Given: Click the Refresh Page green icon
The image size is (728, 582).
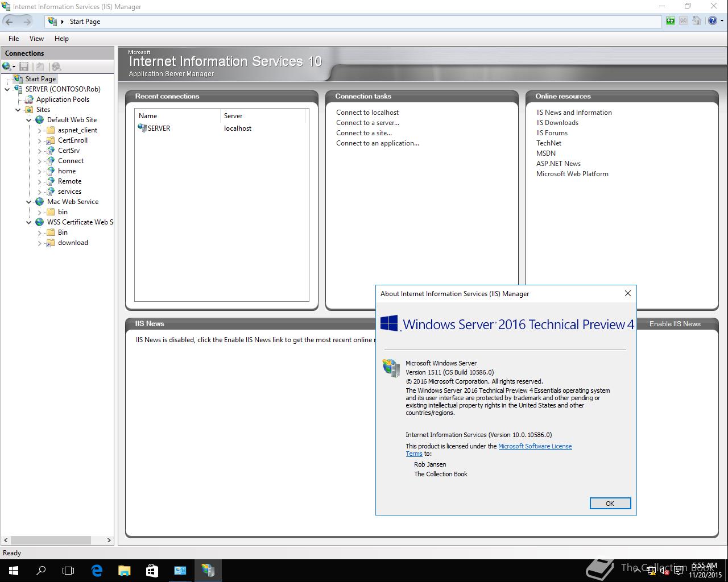Looking at the screenshot, I should [671, 21].
